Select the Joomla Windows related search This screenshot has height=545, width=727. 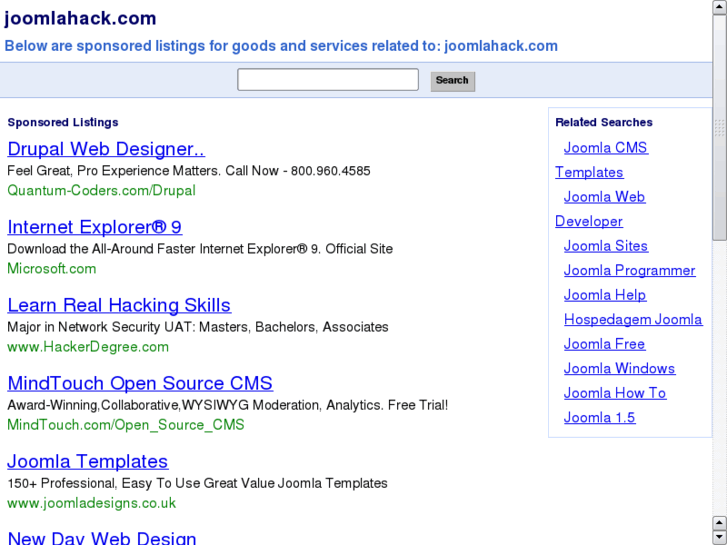point(619,368)
